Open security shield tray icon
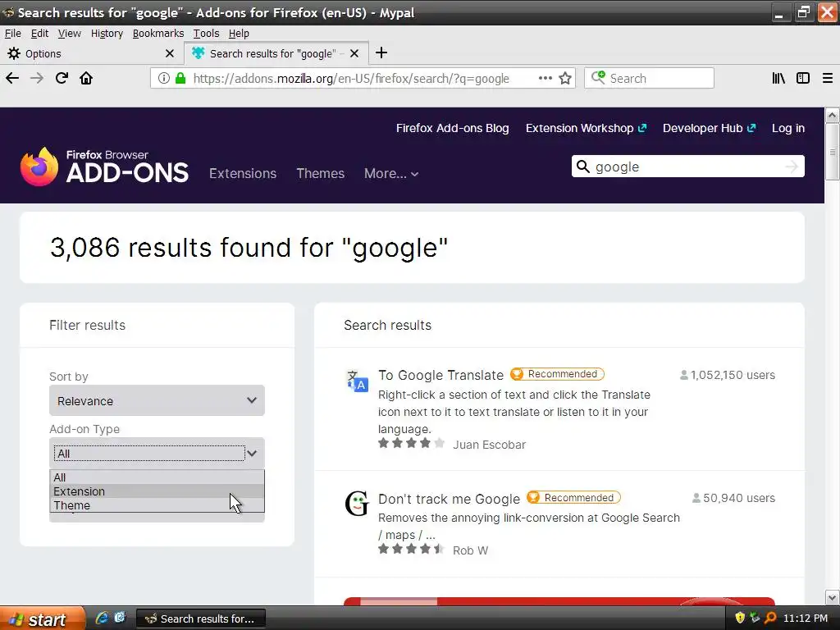 pos(740,618)
